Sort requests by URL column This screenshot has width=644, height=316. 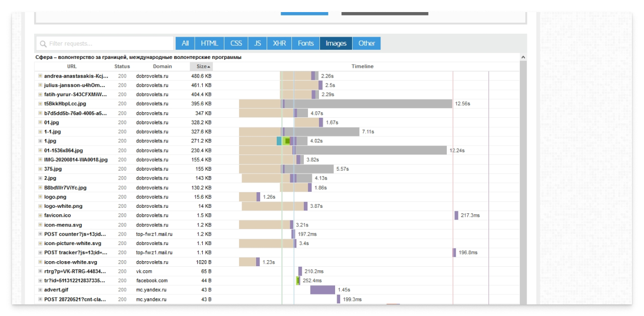72,66
